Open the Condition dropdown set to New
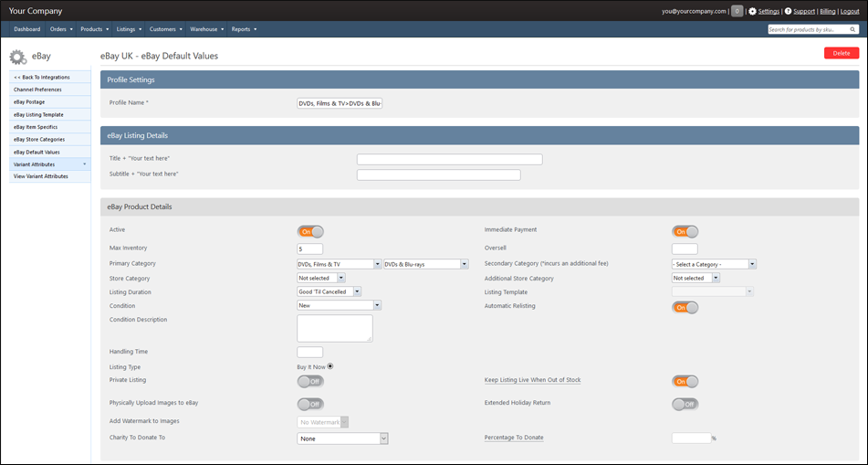Screen dimensions: 868x465 (340, 305)
